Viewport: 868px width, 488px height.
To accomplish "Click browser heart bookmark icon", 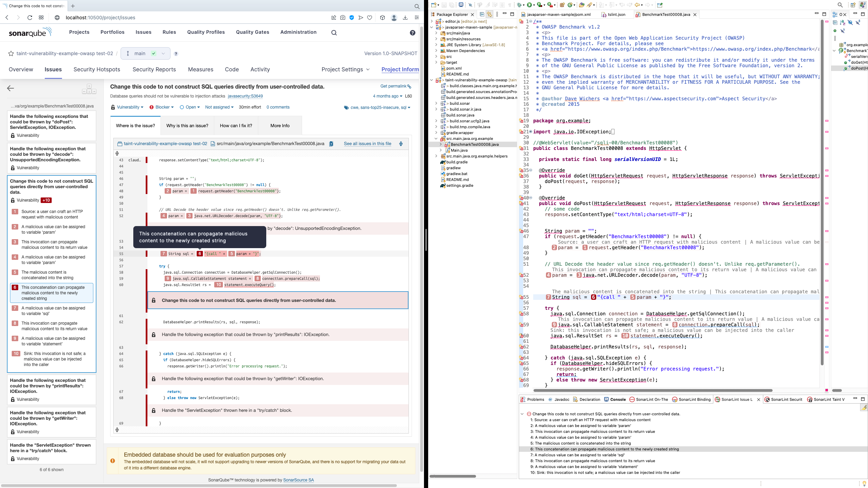I will point(370,18).
